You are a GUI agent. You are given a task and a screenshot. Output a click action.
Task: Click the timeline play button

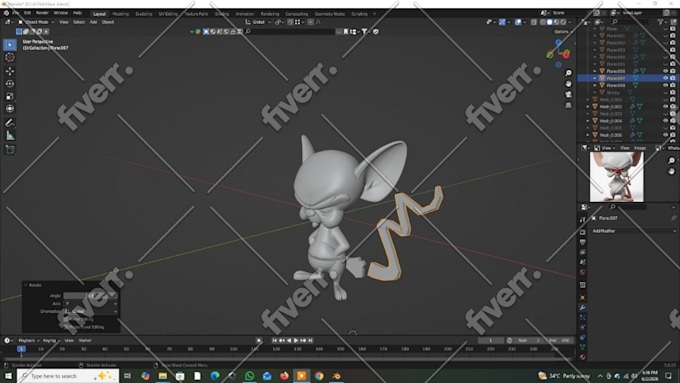pyautogui.click(x=296, y=340)
